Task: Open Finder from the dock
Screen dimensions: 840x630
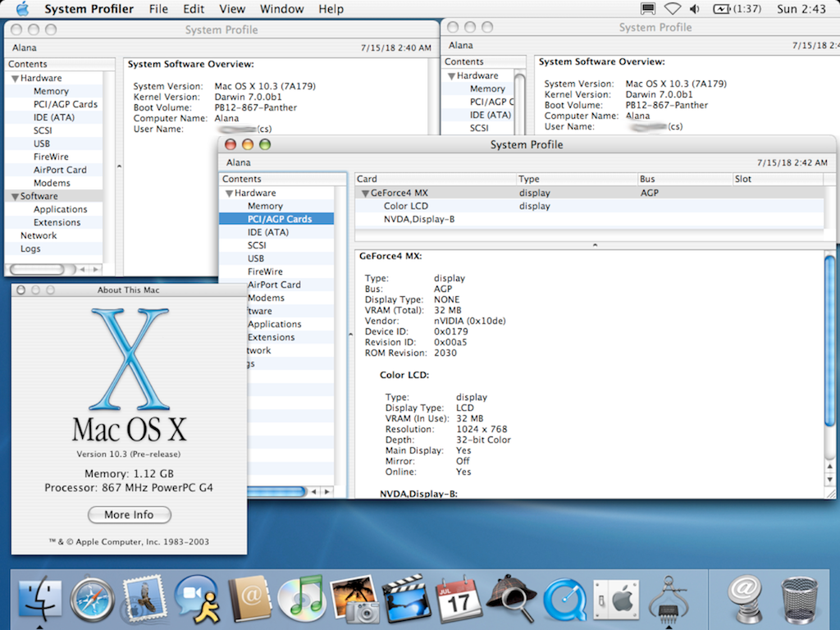Action: click(40, 599)
